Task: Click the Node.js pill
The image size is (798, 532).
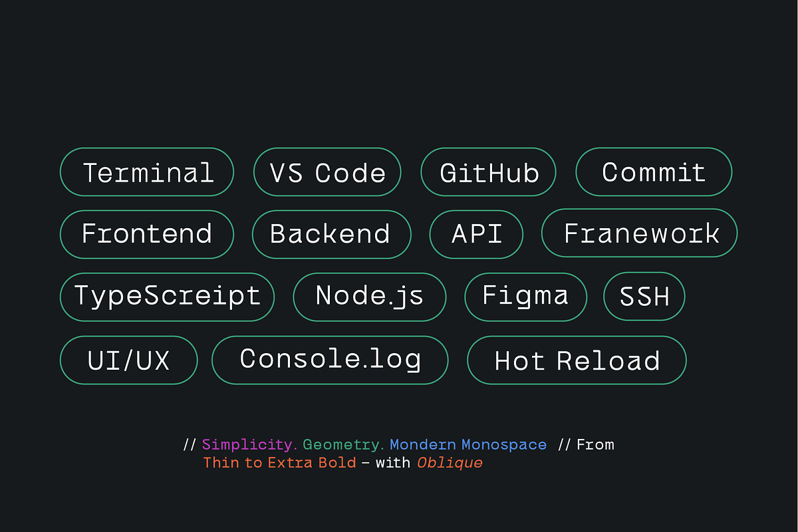Action: point(370,297)
